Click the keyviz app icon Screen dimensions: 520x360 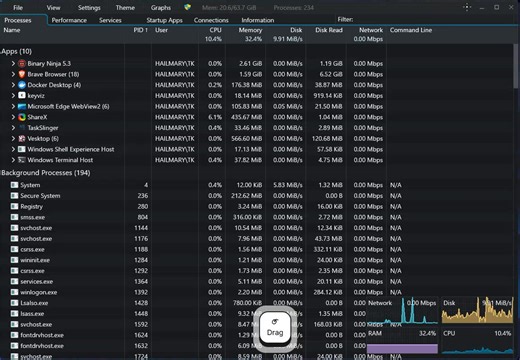coord(22,95)
